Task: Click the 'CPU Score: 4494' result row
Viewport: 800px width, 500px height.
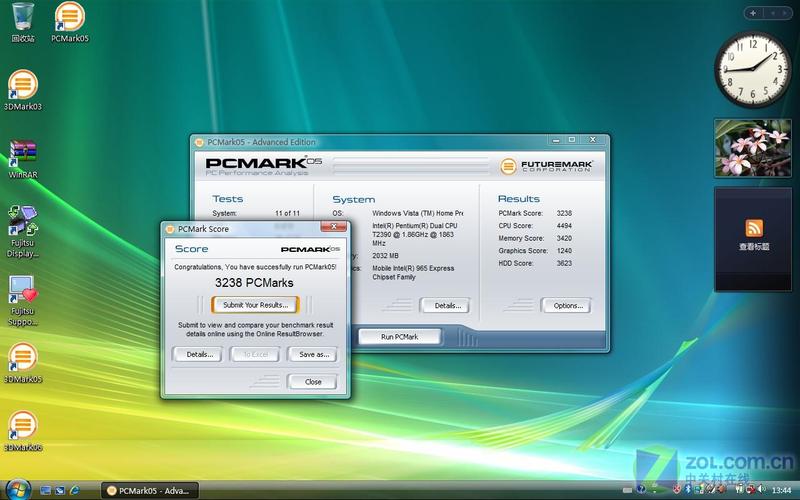Action: pos(535,226)
